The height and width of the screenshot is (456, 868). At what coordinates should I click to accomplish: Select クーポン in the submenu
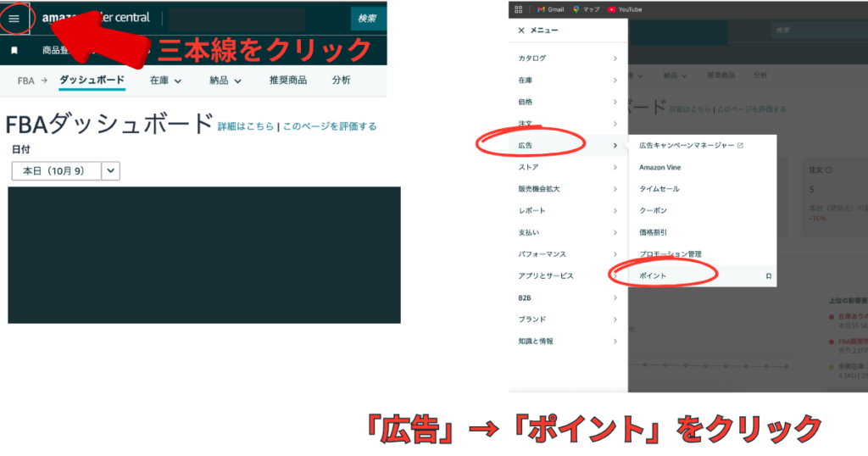[x=653, y=210]
